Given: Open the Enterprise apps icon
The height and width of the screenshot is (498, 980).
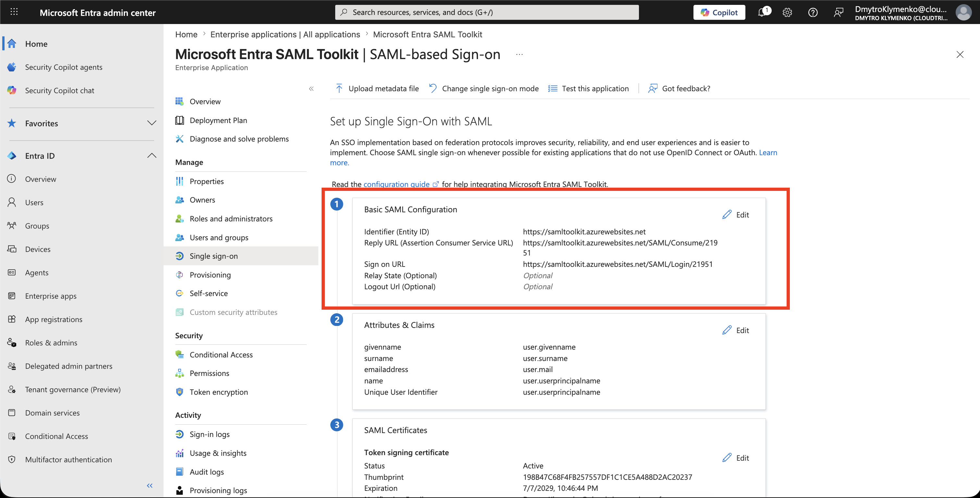Looking at the screenshot, I should (x=12, y=296).
